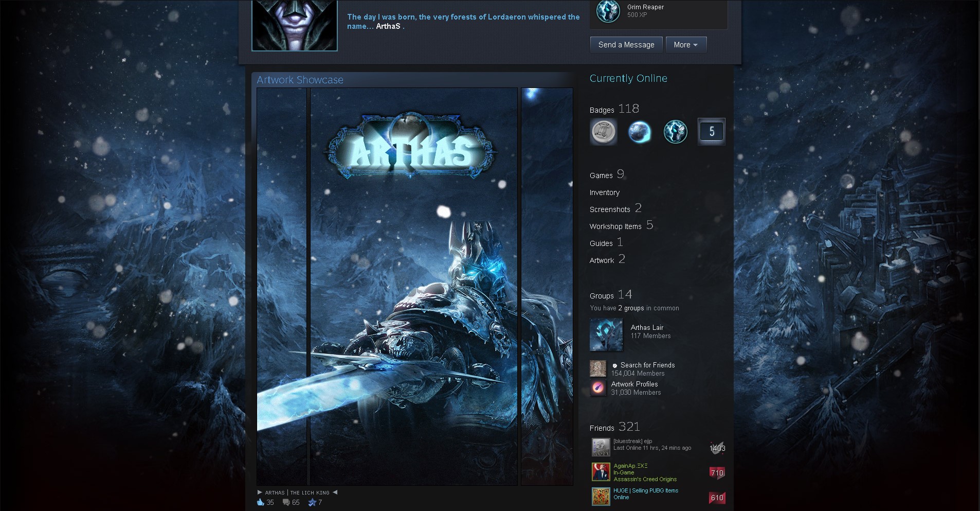Click the friends count number 321

pos(629,427)
